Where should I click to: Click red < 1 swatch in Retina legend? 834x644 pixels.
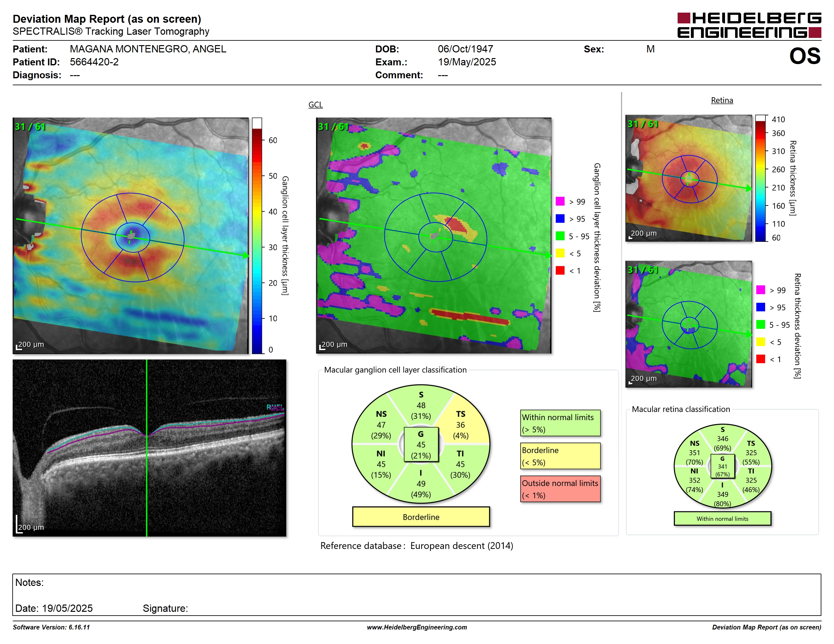click(x=760, y=359)
